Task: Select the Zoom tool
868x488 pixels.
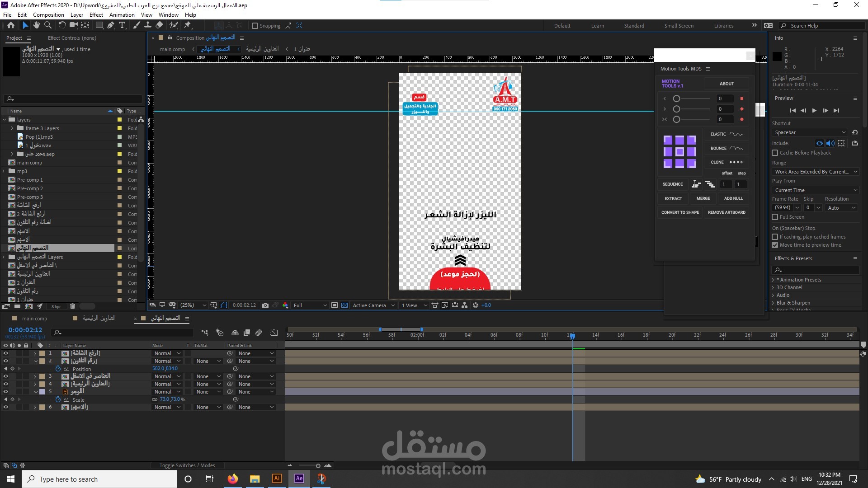Action: click(x=47, y=25)
